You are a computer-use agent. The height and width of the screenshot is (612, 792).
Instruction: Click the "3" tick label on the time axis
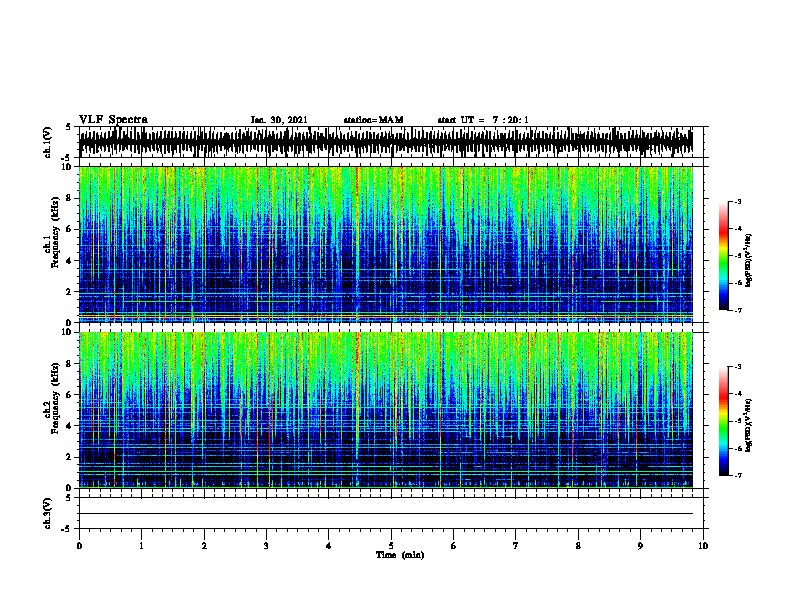click(x=266, y=546)
